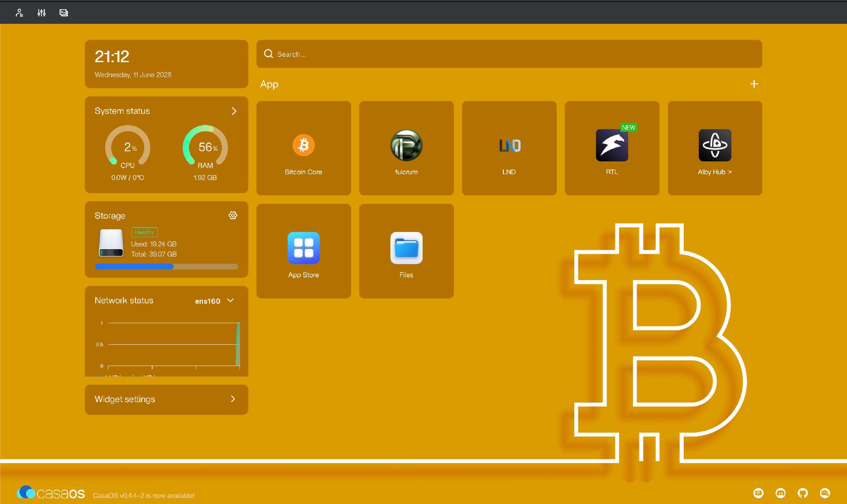The image size is (847, 504).
Task: Click the 'Storage' widget title
Action: tap(110, 216)
